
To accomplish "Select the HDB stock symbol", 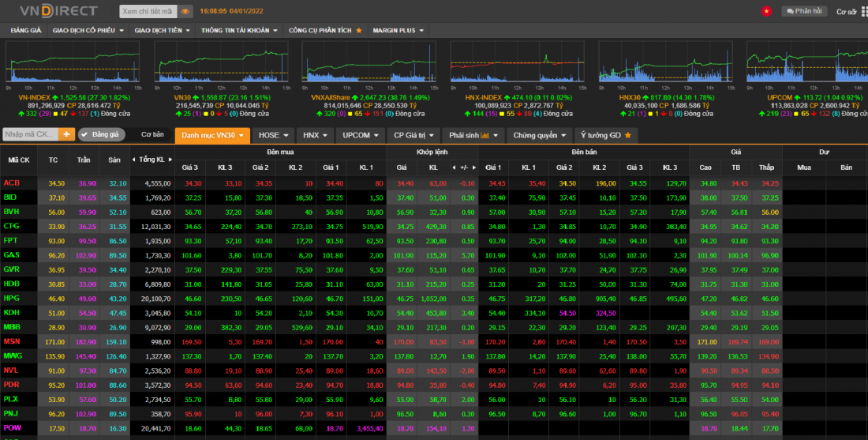I will pyautogui.click(x=12, y=284).
